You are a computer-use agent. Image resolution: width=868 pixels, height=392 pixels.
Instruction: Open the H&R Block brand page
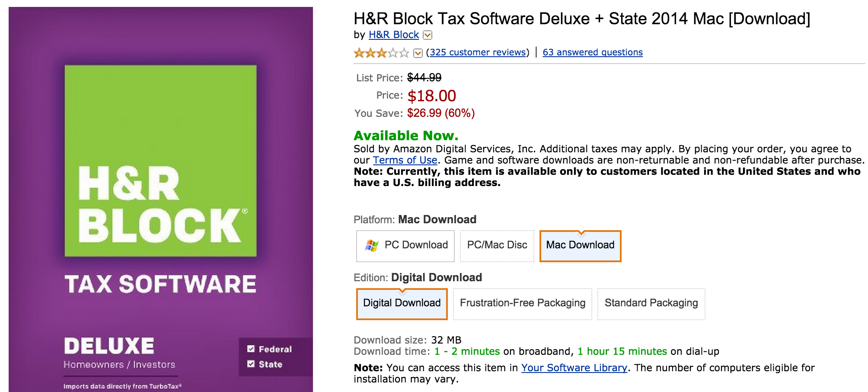tap(393, 35)
